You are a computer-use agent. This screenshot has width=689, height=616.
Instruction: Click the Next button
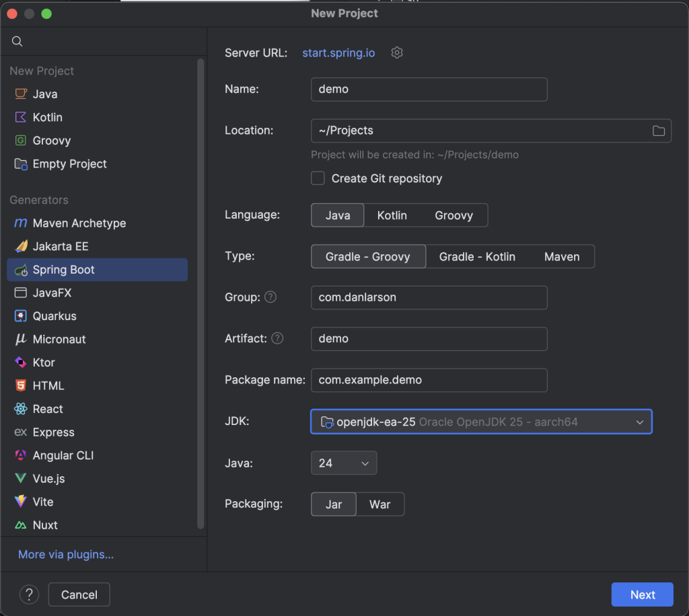pyautogui.click(x=642, y=594)
